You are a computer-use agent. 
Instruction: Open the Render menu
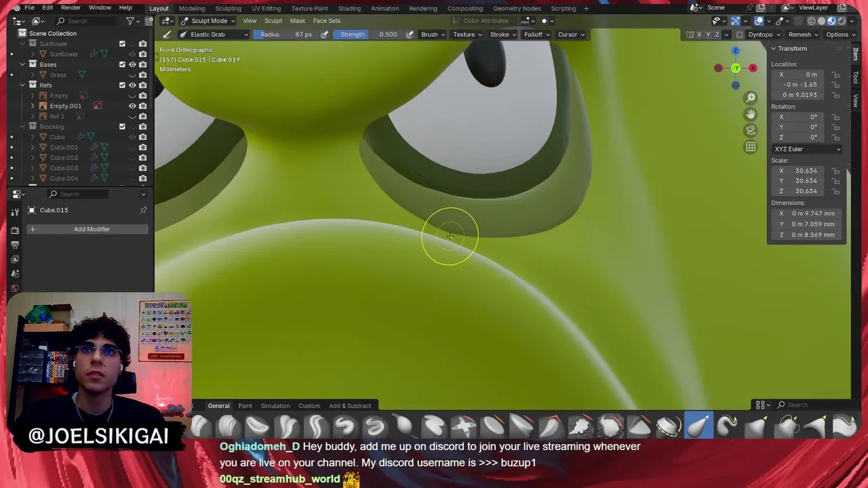click(71, 7)
